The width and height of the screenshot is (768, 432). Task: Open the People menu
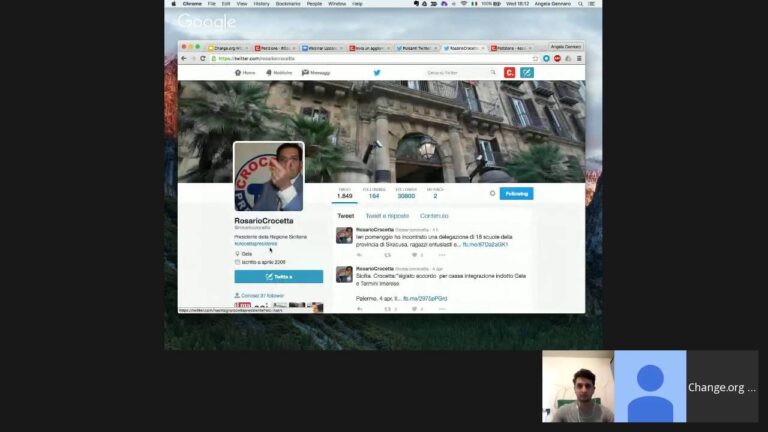click(314, 3)
